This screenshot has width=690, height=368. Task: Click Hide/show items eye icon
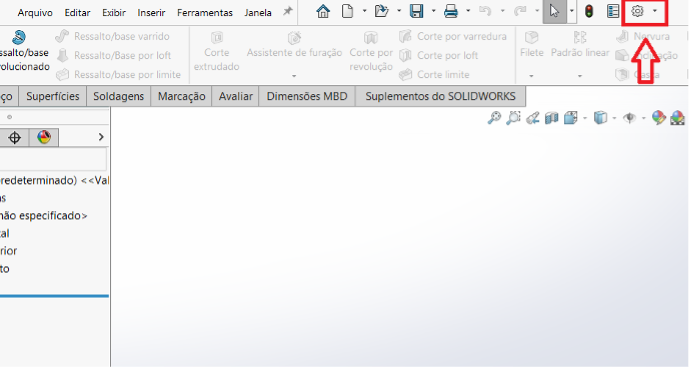630,118
